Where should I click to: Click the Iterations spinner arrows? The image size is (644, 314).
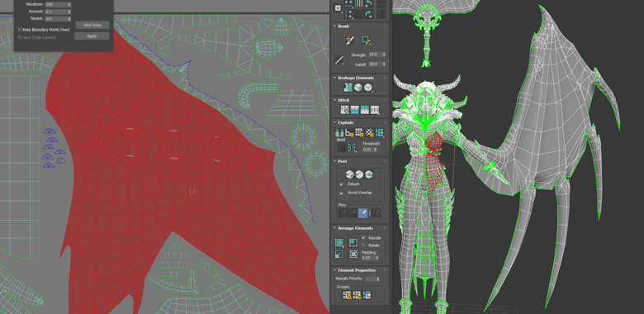[69, 4]
